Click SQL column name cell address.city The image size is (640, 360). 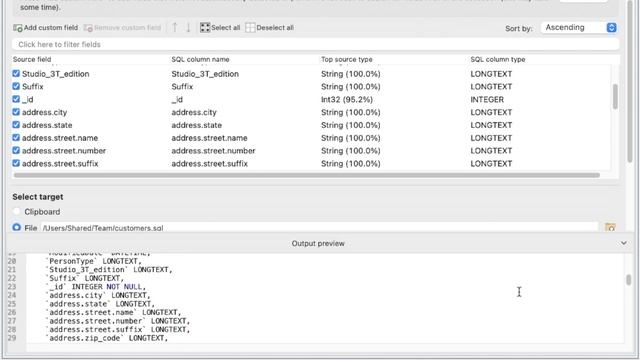[194, 112]
